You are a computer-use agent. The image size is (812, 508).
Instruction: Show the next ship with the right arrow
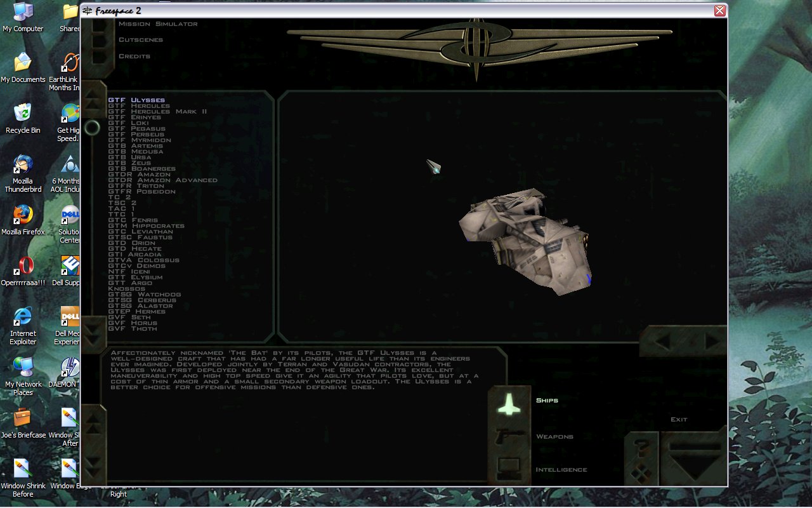point(712,342)
